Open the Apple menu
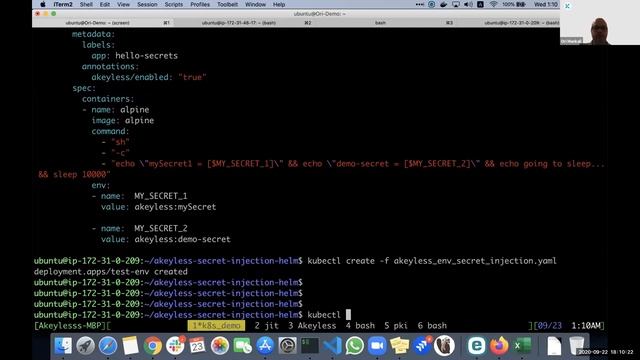The width and height of the screenshot is (640, 360). pos(42,4)
